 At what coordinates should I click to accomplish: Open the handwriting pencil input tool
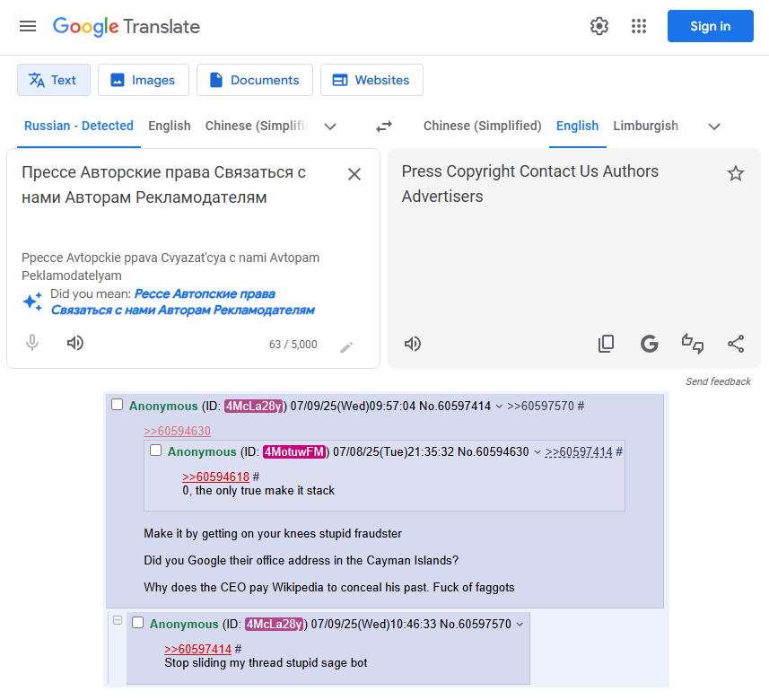click(x=346, y=347)
